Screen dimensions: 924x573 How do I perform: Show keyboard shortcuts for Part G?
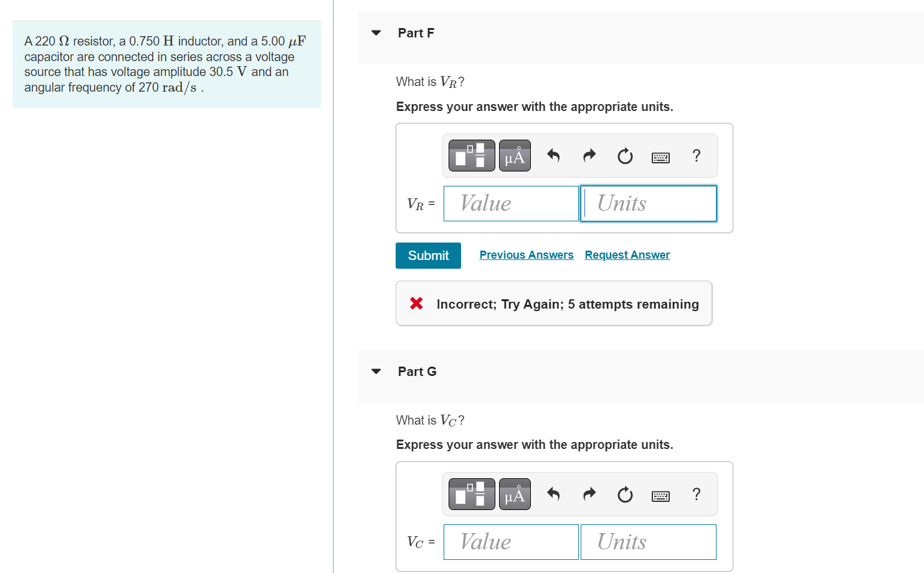click(660, 496)
